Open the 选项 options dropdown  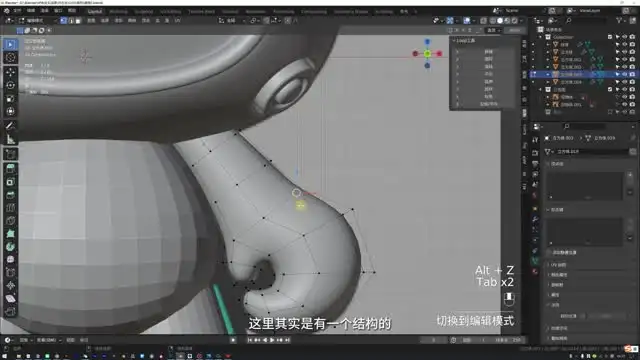(493, 30)
